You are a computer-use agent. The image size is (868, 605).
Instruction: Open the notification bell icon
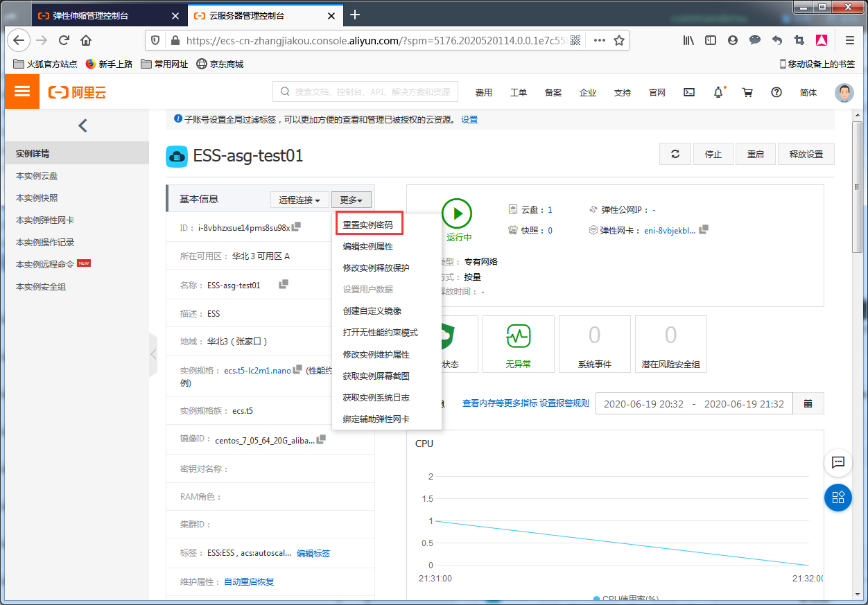point(718,92)
